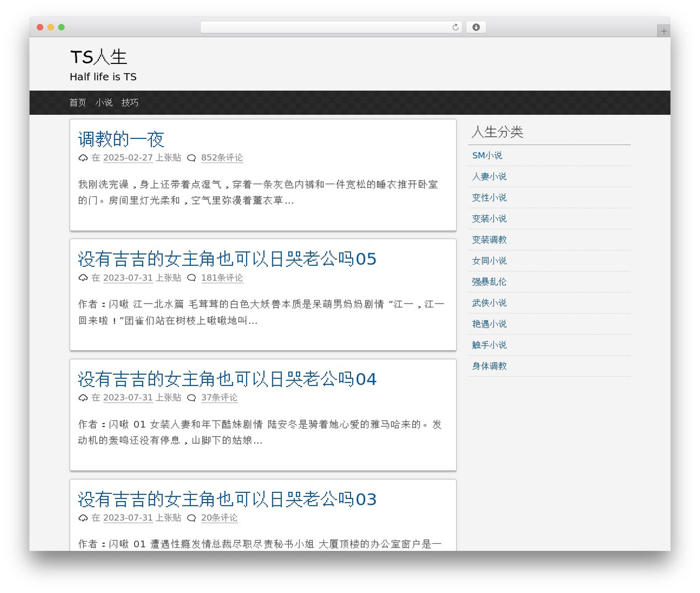Click the browser reload icon

455,27
